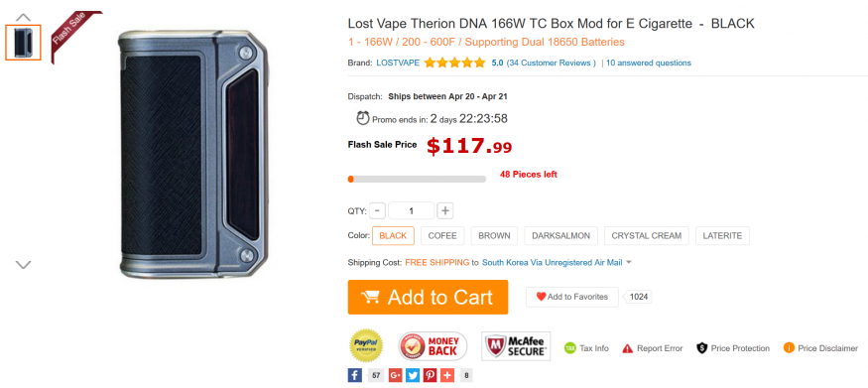Open more sharing options plus icon

coord(447,375)
